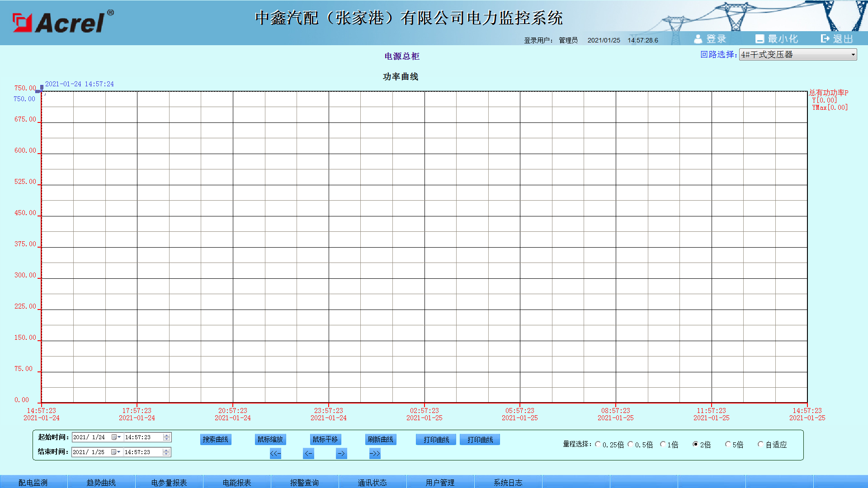Open 趋势曲线 tab
868x488 pixels.
pyautogui.click(x=101, y=482)
